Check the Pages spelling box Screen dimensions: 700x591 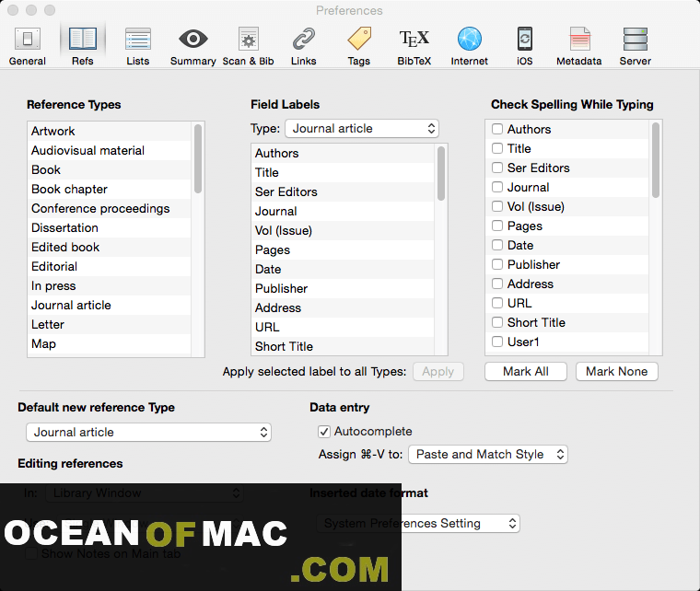(497, 226)
